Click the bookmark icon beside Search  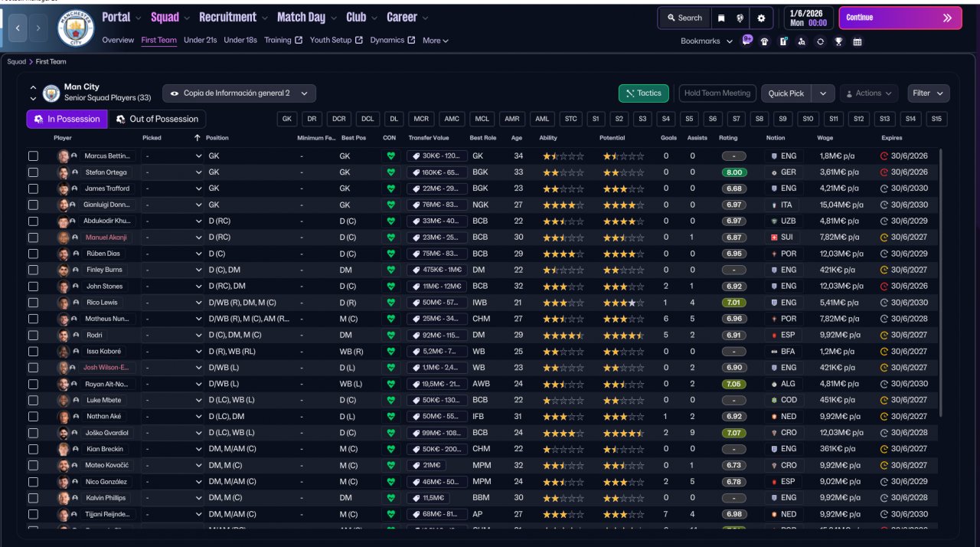click(720, 18)
